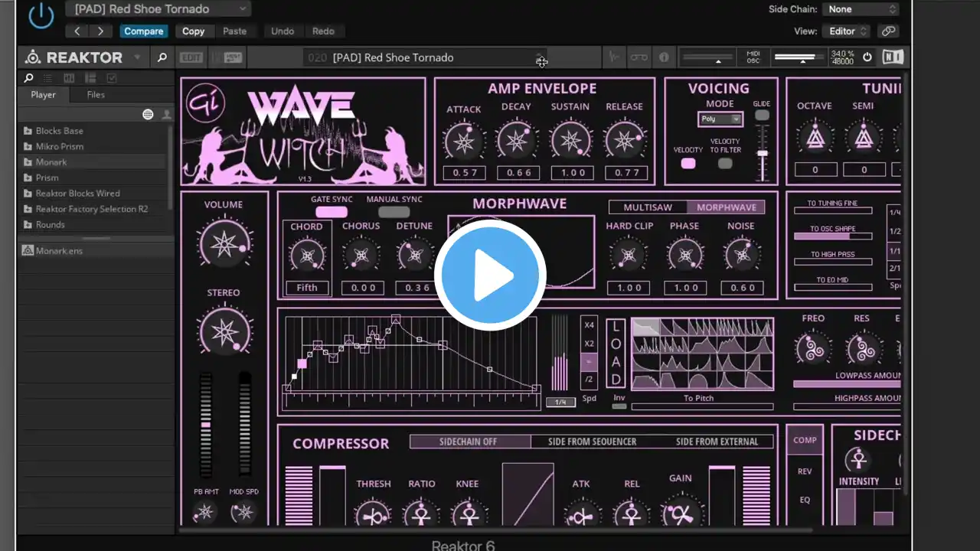Toggle the MANUAL SYNC switch
980x551 pixels.
[x=394, y=212]
